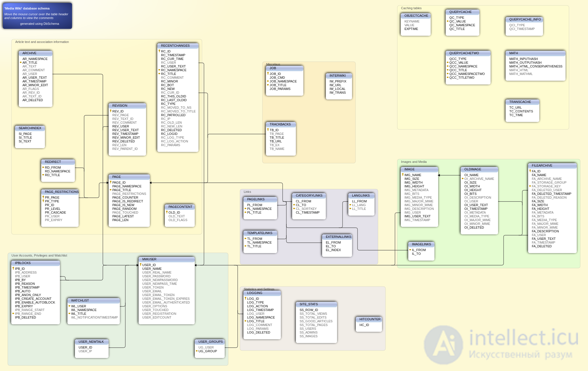
Task: Click the key icon next to IMG_NAME
Action: coord(403,175)
